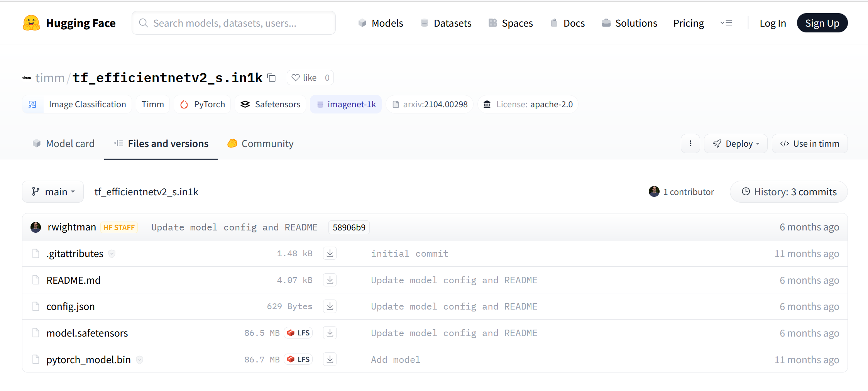
Task: Click the timm owner link in title
Action: (50, 78)
